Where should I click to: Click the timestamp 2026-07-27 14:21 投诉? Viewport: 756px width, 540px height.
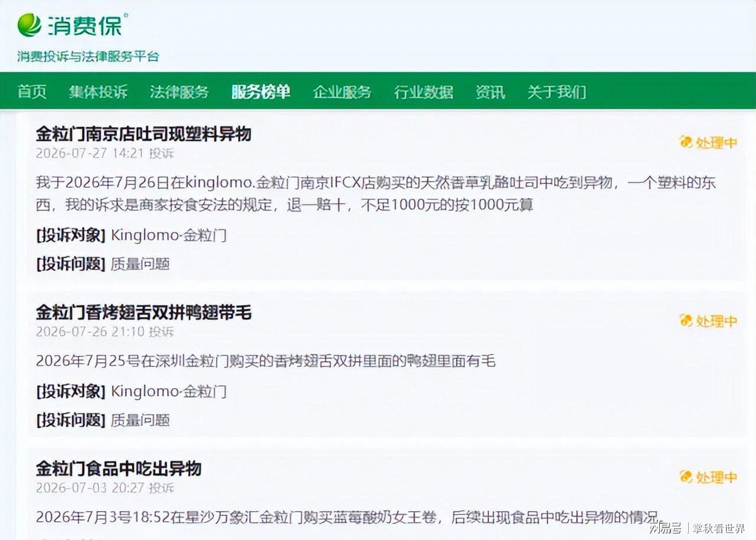(105, 153)
